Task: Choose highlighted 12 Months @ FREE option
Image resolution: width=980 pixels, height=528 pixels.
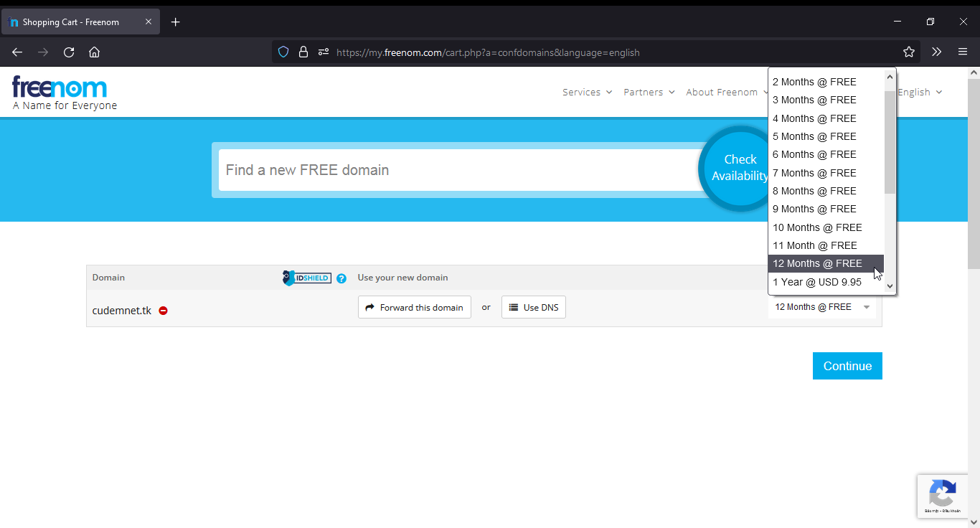Action: pos(826,263)
